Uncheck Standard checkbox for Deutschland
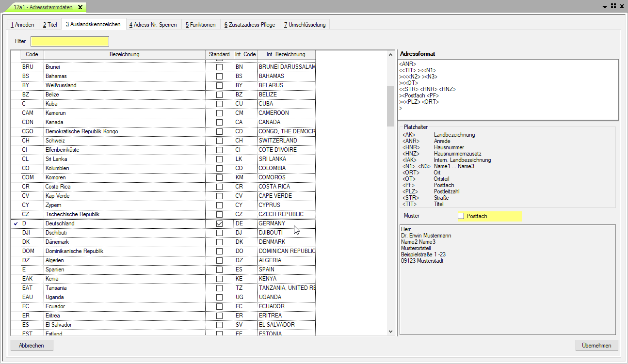 [219, 223]
